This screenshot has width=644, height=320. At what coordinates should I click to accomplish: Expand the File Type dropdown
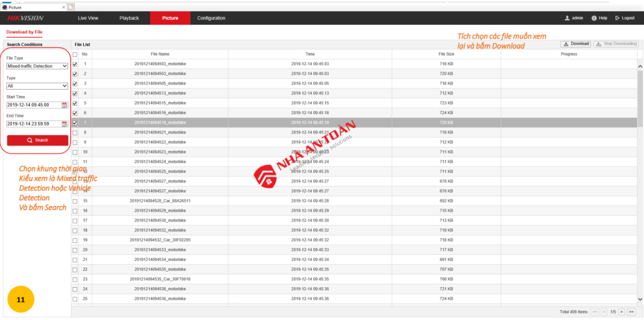[37, 66]
